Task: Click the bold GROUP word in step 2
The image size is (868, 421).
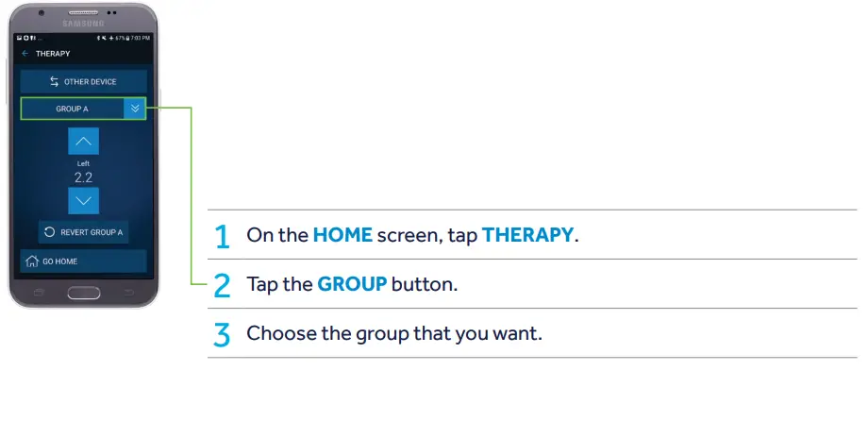Action: click(x=352, y=284)
